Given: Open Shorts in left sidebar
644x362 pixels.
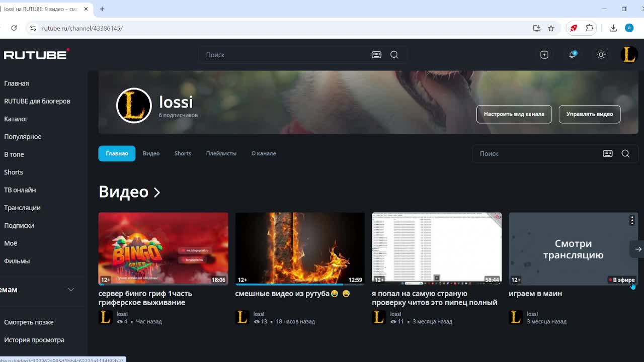Looking at the screenshot, I should [14, 172].
